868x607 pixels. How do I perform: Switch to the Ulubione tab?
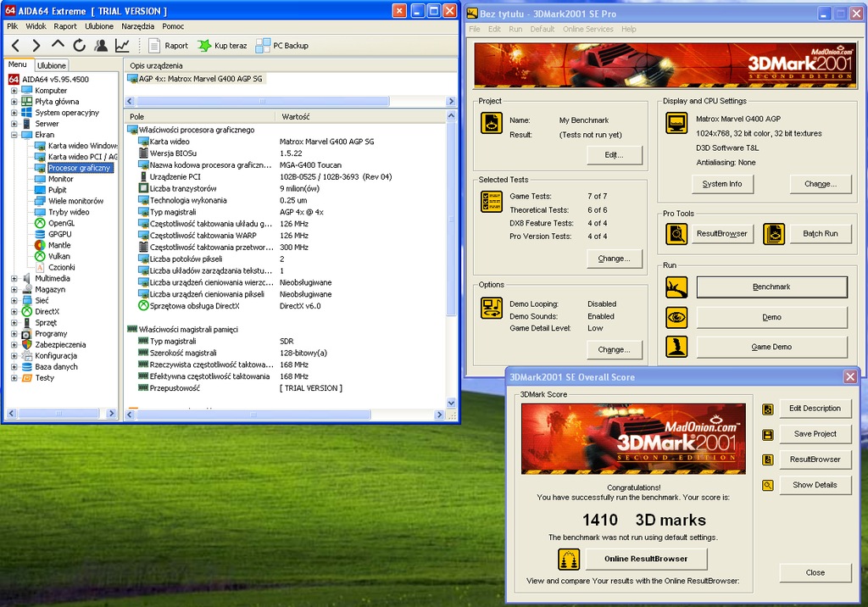[x=52, y=65]
